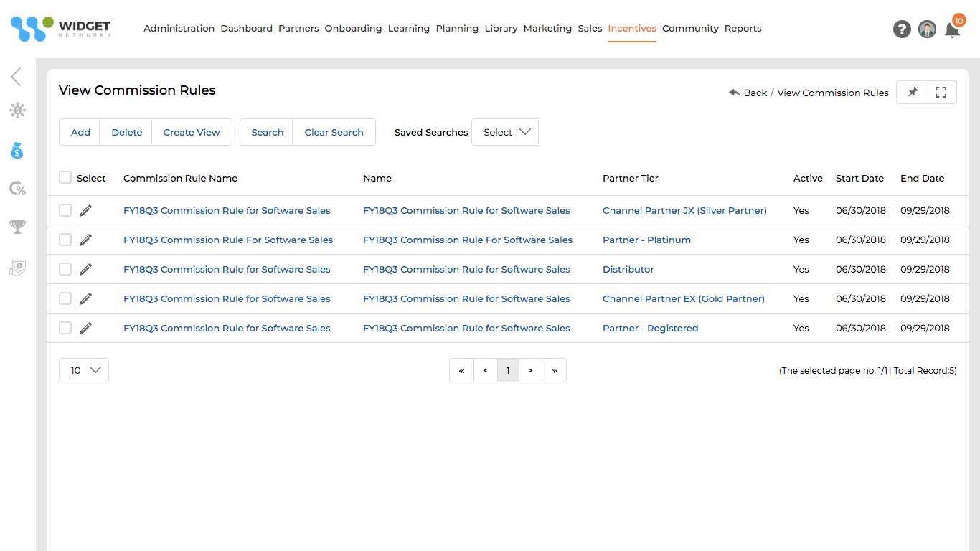
Task: Check the select-all checkbox in the table header
Action: [65, 177]
